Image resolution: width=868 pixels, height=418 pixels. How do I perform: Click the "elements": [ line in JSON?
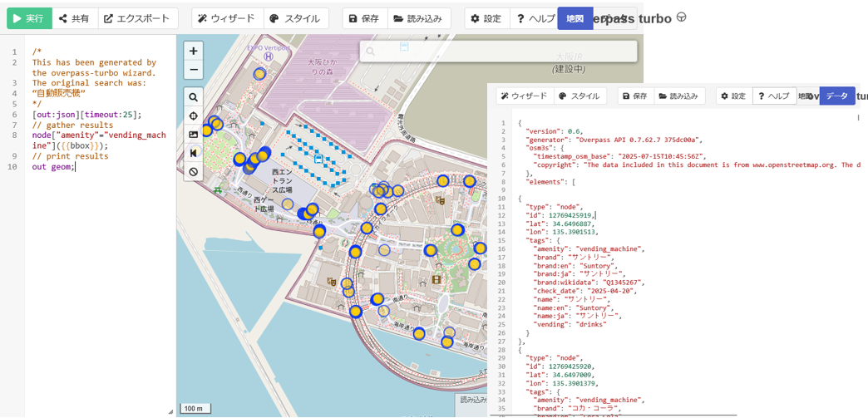click(x=550, y=182)
